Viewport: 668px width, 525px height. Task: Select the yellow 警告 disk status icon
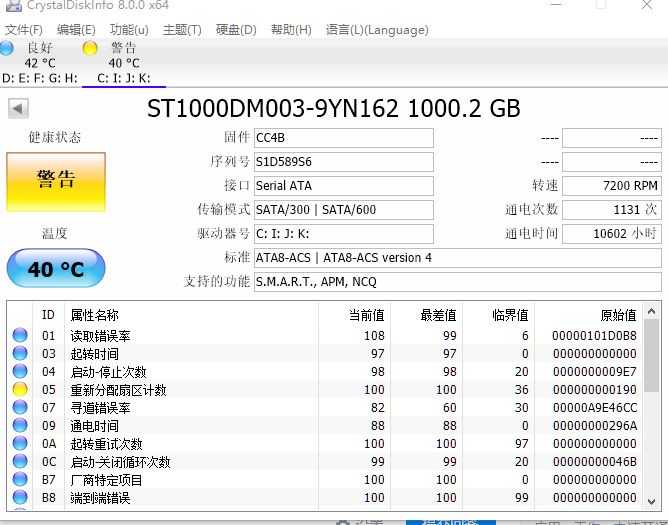[x=90, y=48]
